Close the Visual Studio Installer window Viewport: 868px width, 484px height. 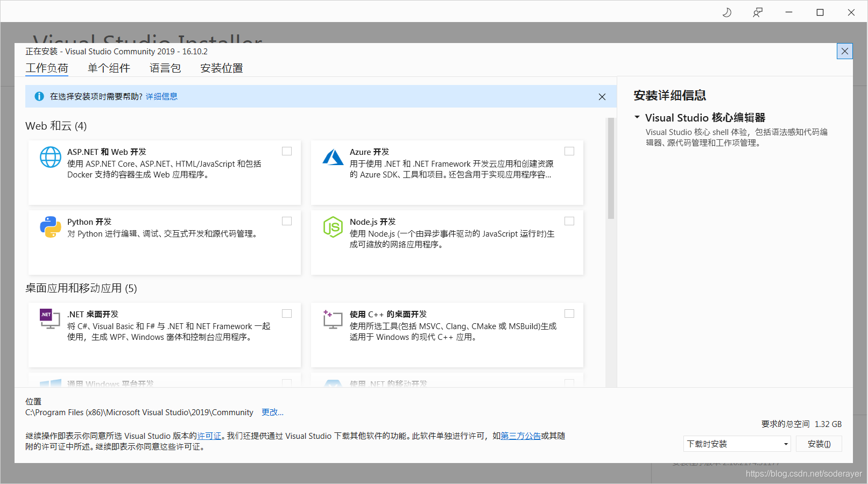tap(851, 12)
